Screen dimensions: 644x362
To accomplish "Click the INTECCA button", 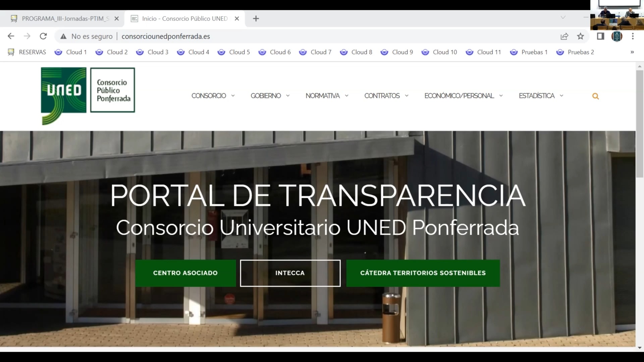I will coord(290,273).
